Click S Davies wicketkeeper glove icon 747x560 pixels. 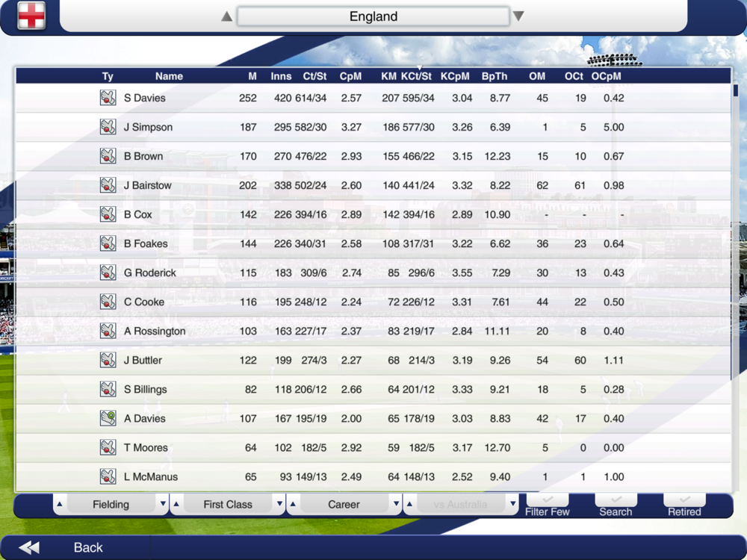click(108, 98)
